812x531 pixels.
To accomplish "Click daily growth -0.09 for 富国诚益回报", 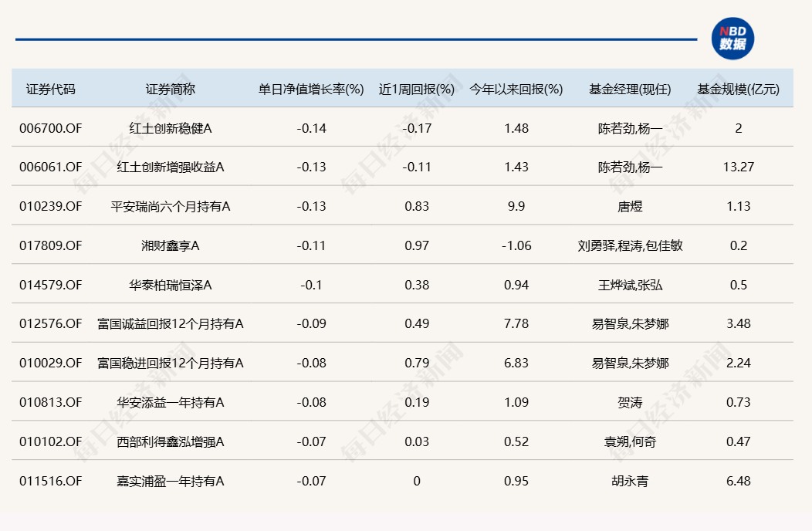I will click(311, 324).
